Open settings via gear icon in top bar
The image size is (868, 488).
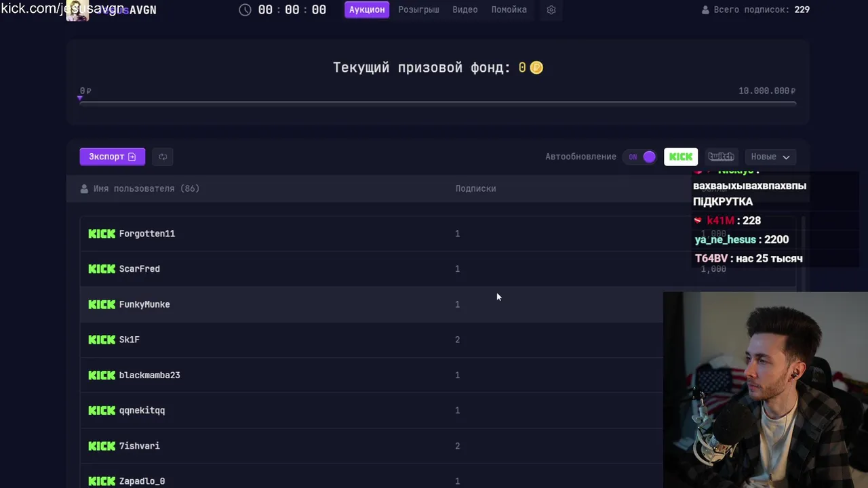click(551, 10)
